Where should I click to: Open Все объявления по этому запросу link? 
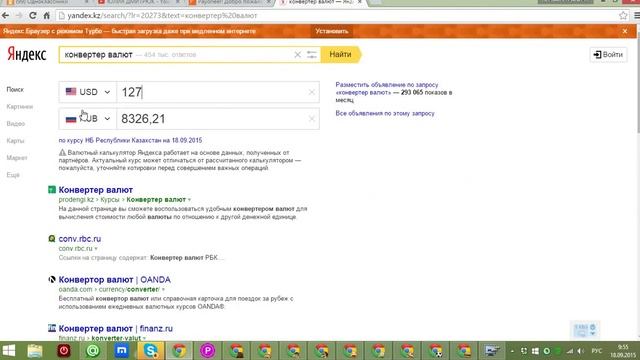tap(385, 113)
